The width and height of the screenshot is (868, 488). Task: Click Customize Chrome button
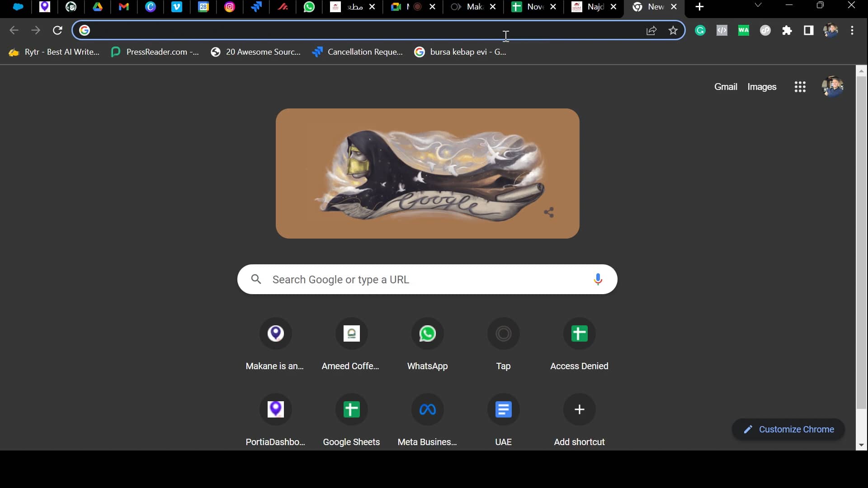coord(788,429)
